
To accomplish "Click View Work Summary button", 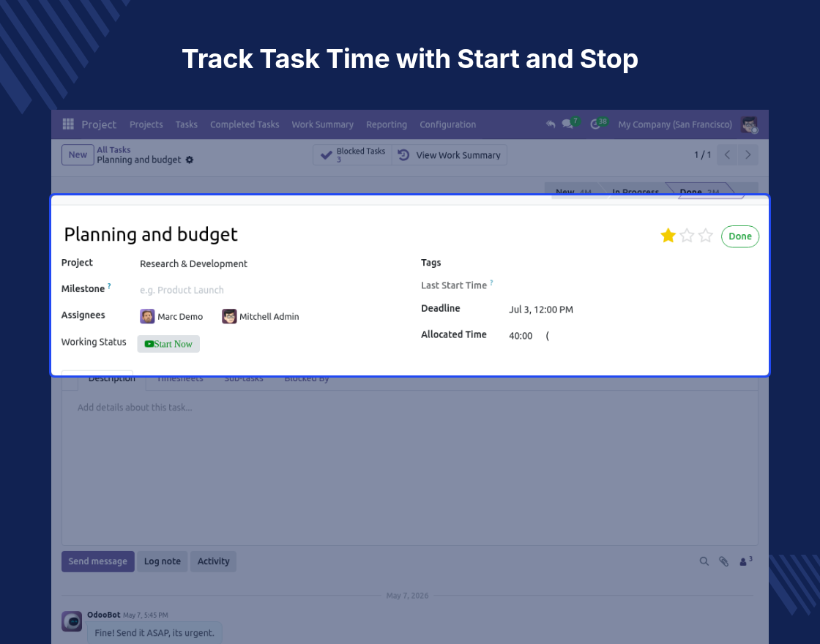I will pyautogui.click(x=450, y=154).
